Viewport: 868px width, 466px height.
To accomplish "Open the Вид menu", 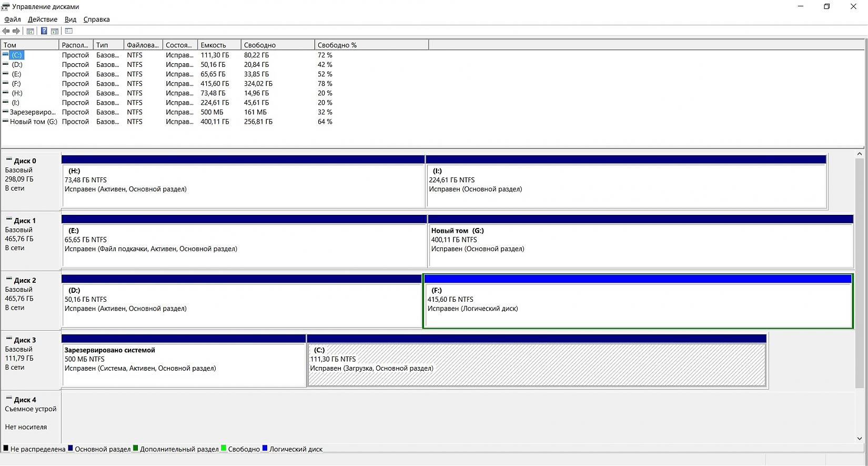I will coord(70,19).
